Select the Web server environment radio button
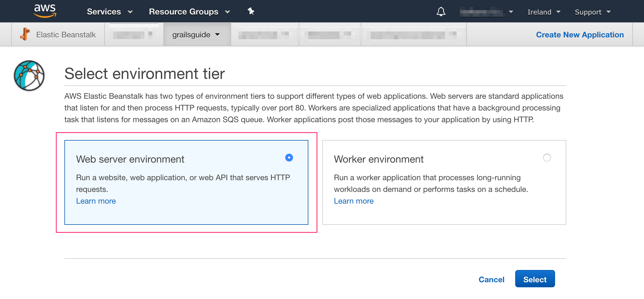Image resolution: width=644 pixels, height=299 pixels. point(289,158)
